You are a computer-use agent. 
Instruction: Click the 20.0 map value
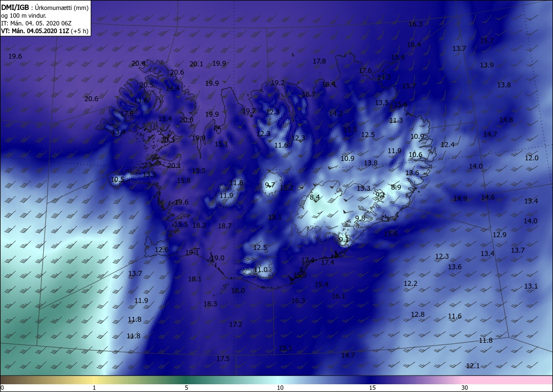186,120
